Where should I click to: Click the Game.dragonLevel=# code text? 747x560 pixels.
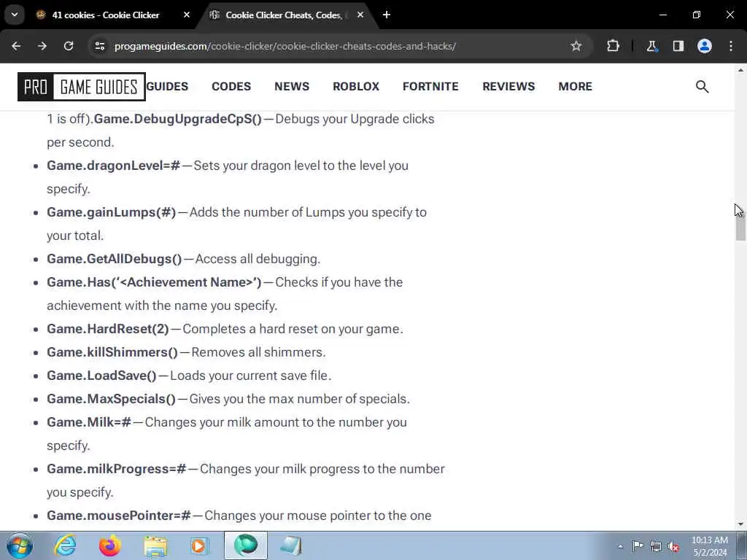113,166
